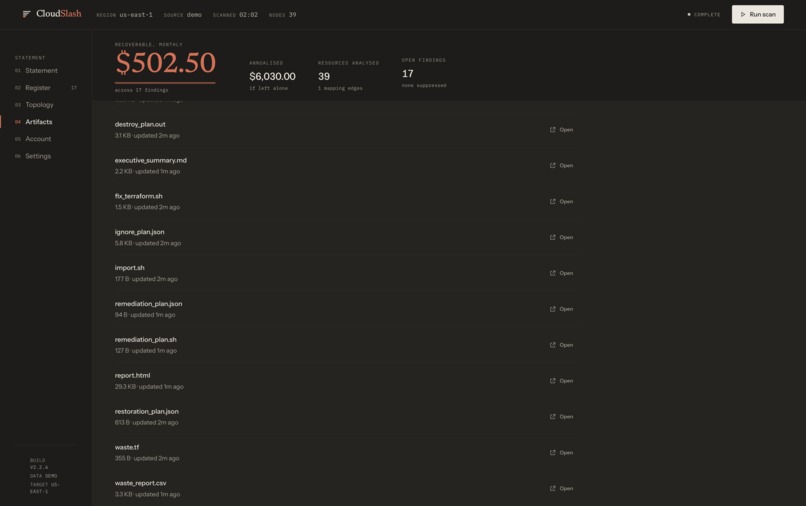806x506 pixels.
Task: Select the executive_summary.md file name
Action: 151,160
